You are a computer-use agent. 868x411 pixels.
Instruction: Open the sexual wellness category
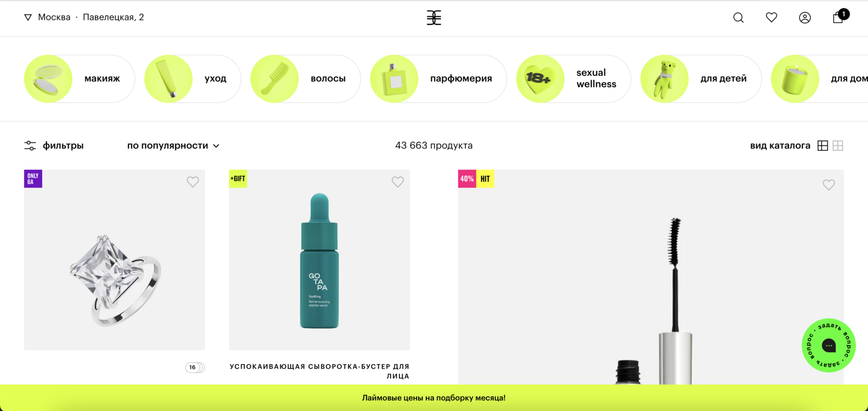(x=574, y=78)
